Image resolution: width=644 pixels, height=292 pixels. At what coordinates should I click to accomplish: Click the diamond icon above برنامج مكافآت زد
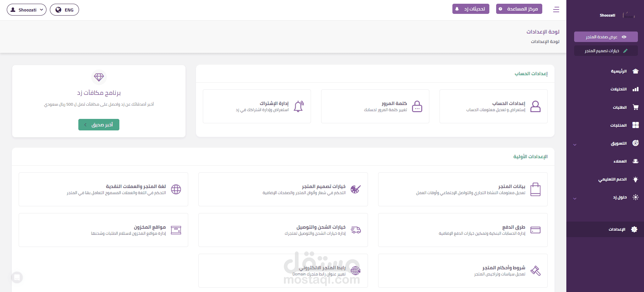(99, 77)
